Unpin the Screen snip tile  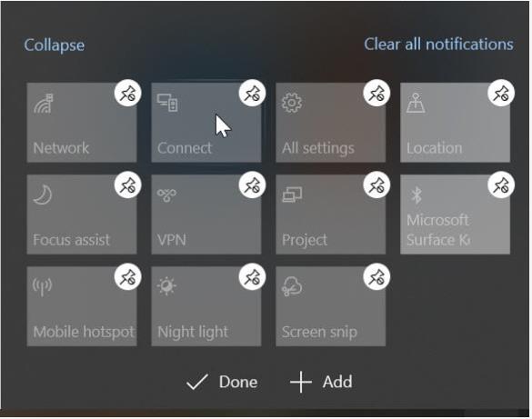pyautogui.click(x=376, y=277)
